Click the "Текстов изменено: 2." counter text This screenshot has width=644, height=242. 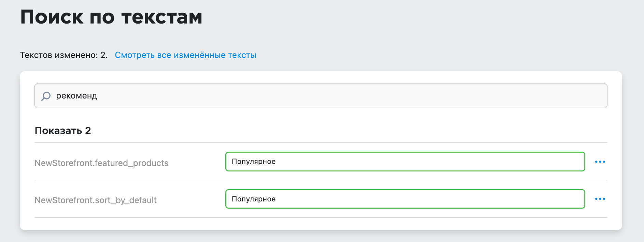(x=64, y=55)
